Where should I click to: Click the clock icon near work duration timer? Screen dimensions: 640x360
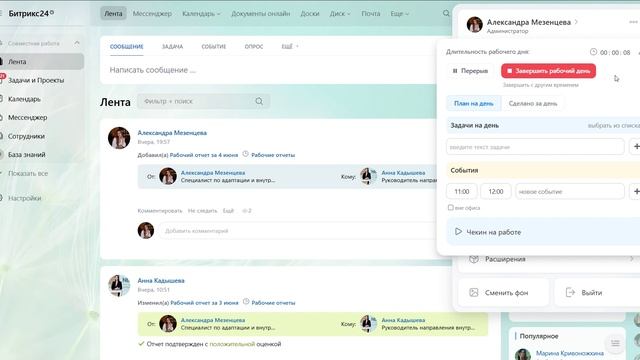point(593,52)
